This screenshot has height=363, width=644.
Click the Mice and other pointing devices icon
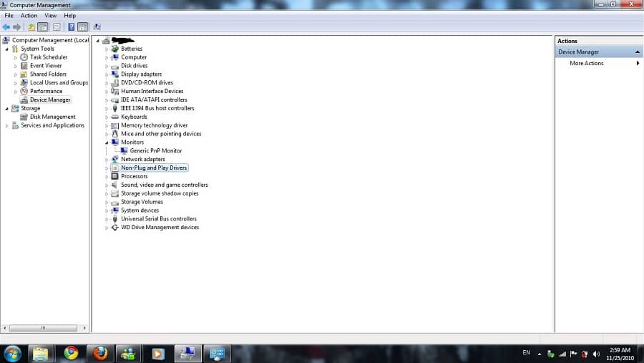[x=115, y=134]
